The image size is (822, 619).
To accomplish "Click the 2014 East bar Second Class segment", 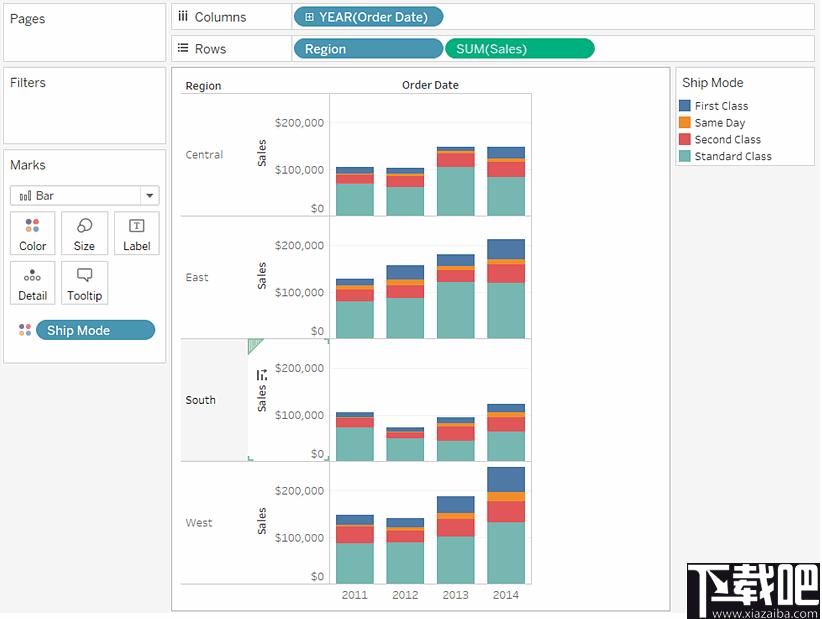I will (506, 273).
